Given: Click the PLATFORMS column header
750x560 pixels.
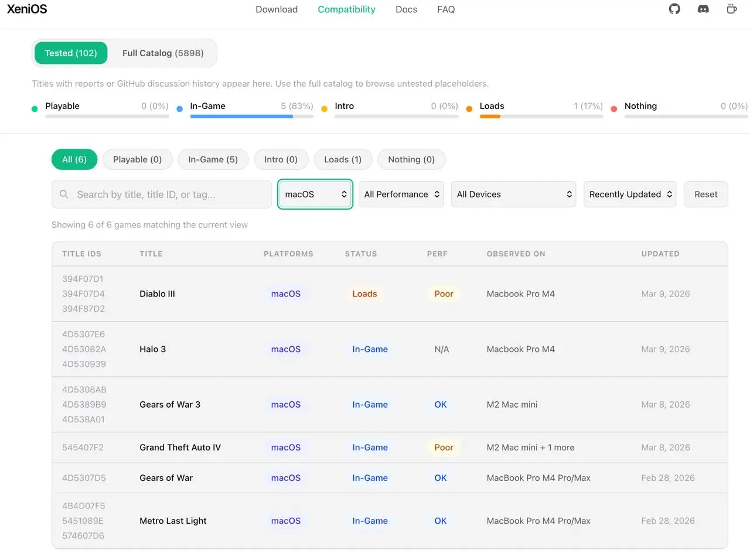Looking at the screenshot, I should (x=288, y=254).
